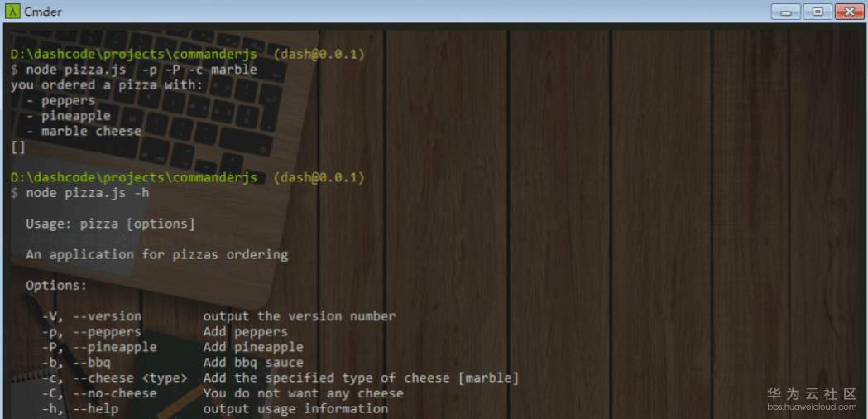The image size is (868, 419).
Task: Click 'An application for pizzas ordering' text
Action: click(x=156, y=255)
